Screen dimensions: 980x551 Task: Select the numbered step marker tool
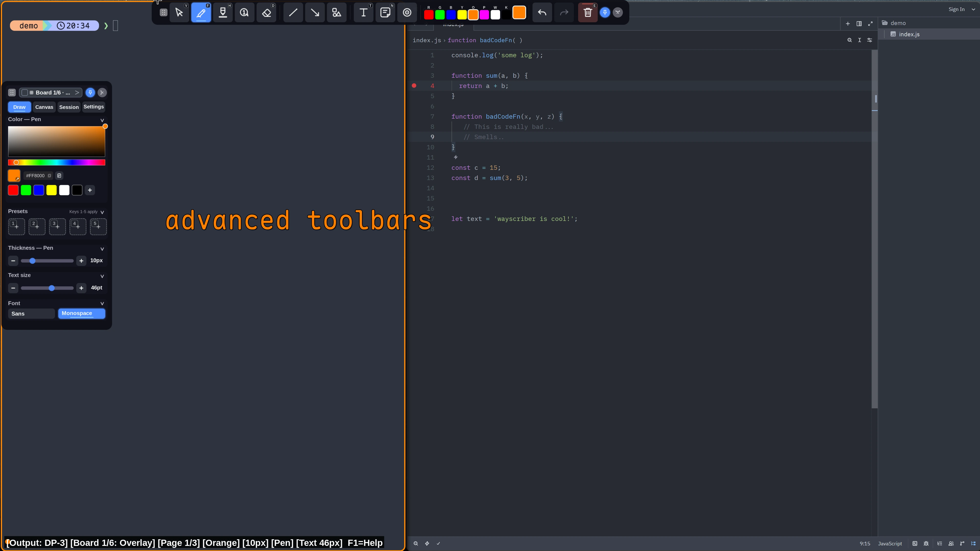[x=244, y=13]
